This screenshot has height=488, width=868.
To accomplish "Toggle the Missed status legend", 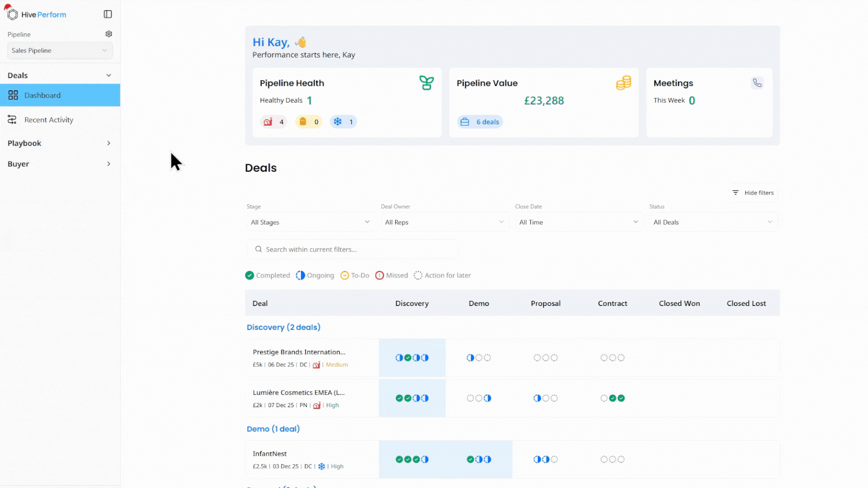I will pos(392,275).
